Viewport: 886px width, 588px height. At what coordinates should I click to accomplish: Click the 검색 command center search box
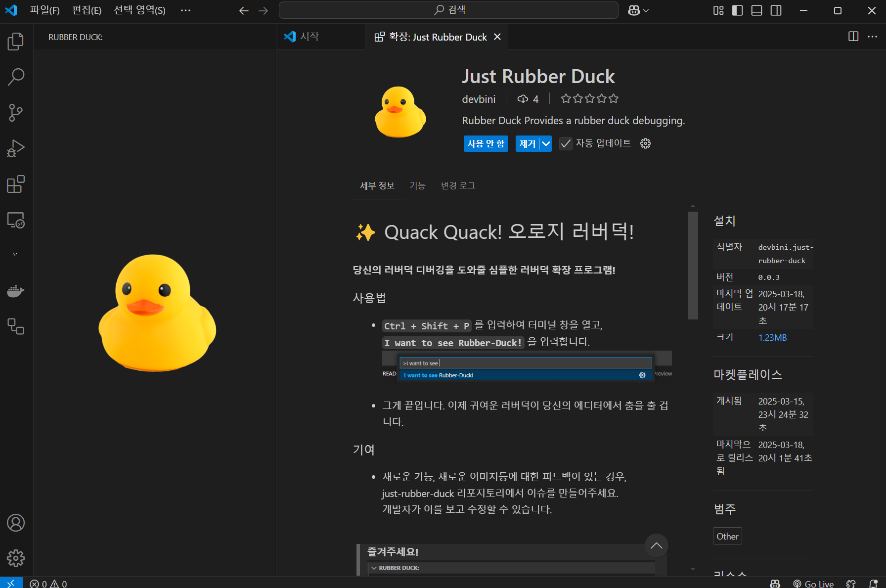tap(448, 10)
